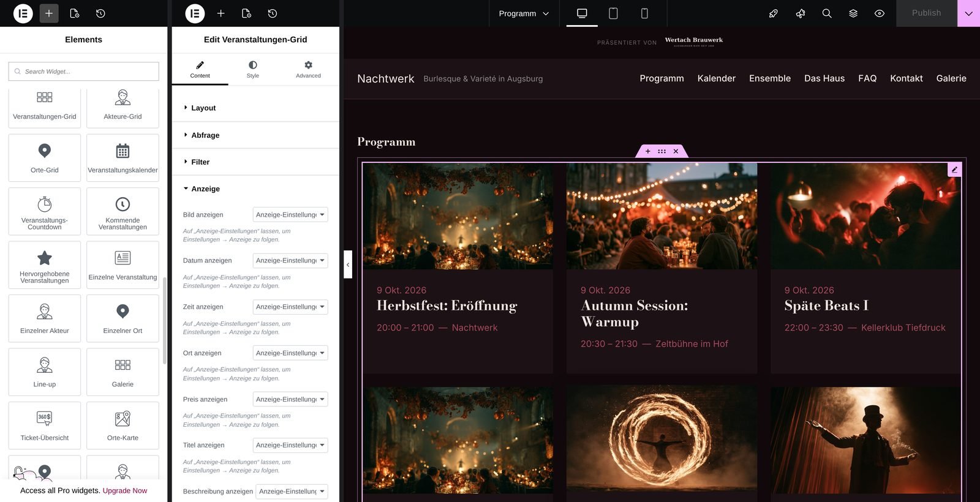The width and height of the screenshot is (980, 502).
Task: Open the Ensemble navigation link
Action: point(770,78)
